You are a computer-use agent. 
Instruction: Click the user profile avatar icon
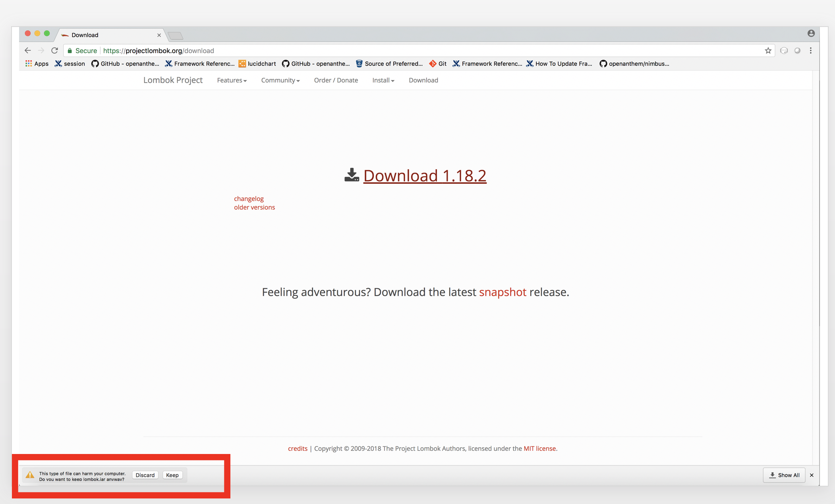tap(811, 33)
